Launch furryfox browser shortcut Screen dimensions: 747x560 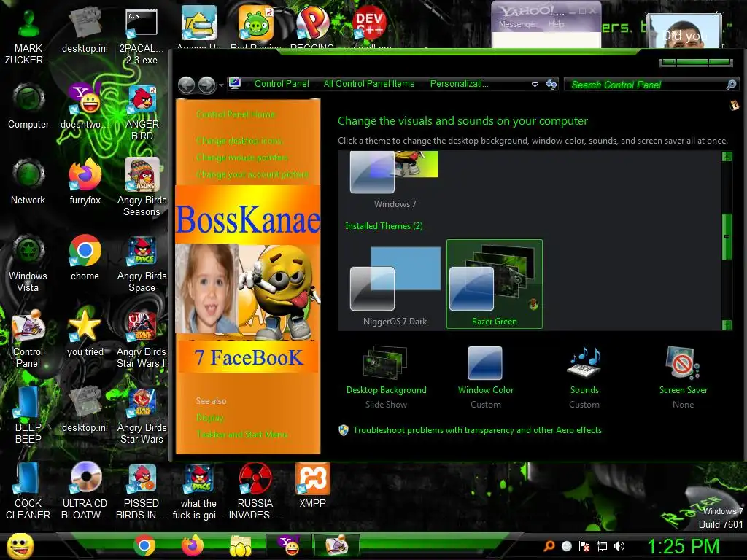point(85,182)
